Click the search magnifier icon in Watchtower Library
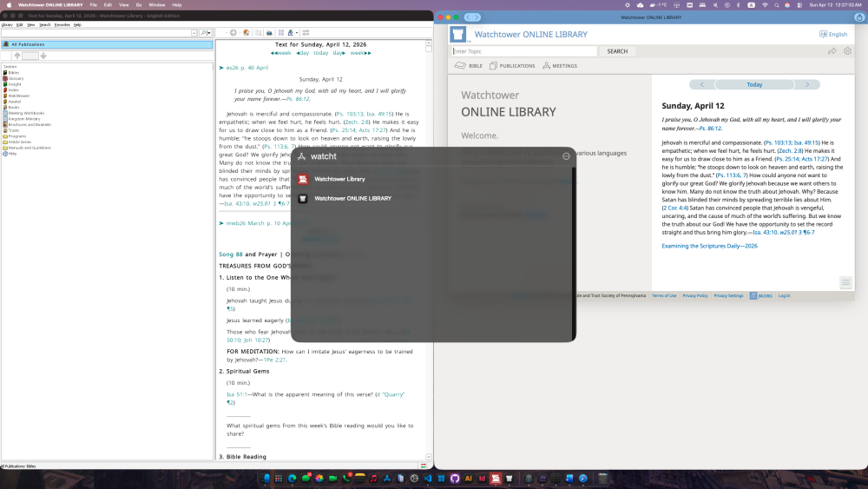This screenshot has height=489, width=868. [202, 33]
